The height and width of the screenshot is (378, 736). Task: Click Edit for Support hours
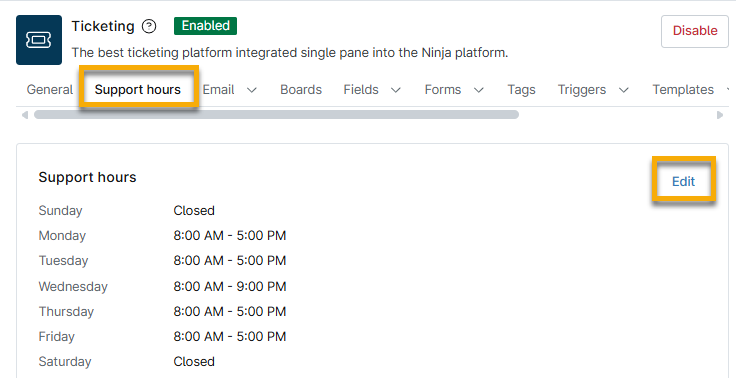[x=683, y=181]
